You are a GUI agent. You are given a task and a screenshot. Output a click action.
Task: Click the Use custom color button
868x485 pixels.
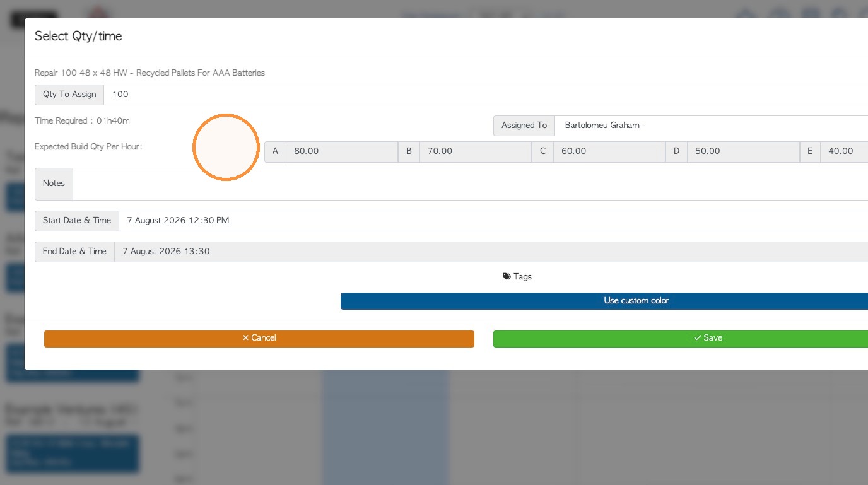pyautogui.click(x=604, y=301)
